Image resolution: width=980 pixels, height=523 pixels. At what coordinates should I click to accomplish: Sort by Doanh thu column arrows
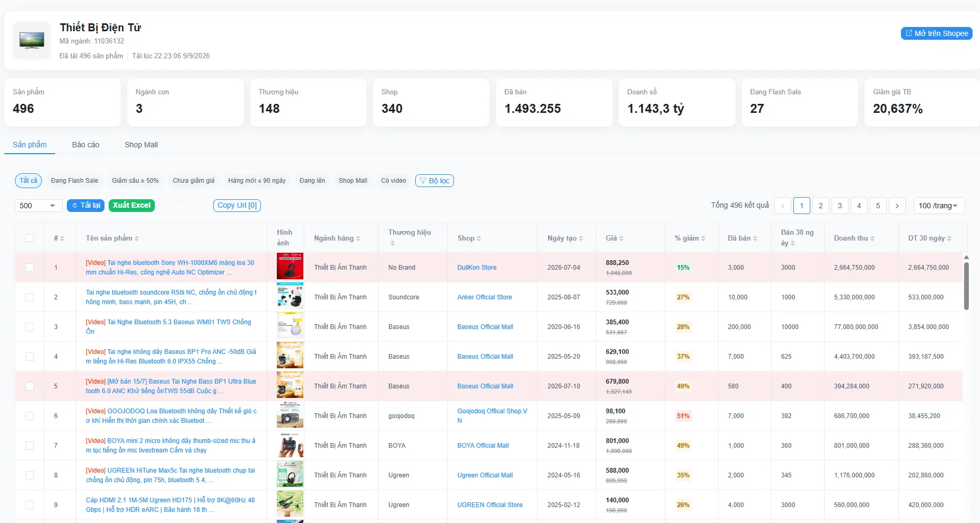click(872, 238)
